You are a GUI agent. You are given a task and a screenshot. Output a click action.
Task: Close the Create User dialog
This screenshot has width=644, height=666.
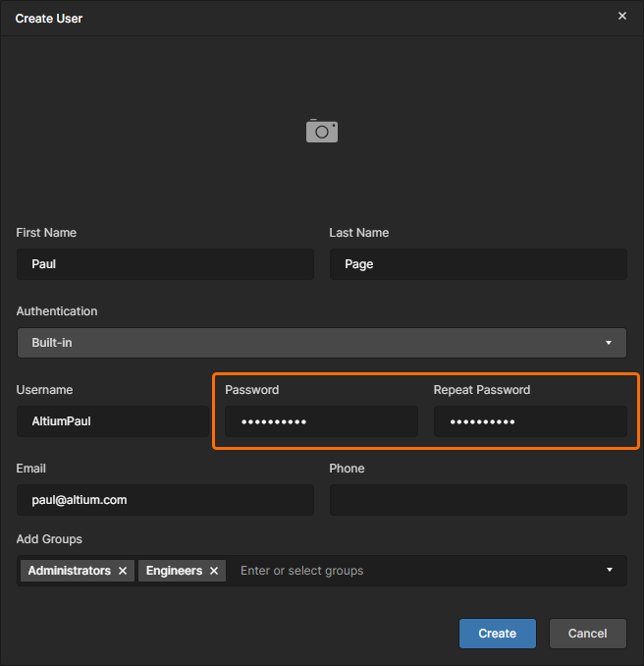tap(621, 16)
